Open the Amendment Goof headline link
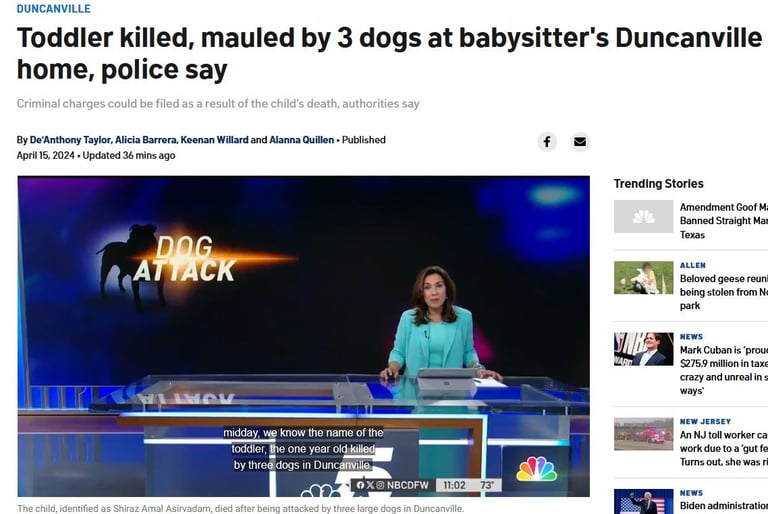 click(x=724, y=221)
